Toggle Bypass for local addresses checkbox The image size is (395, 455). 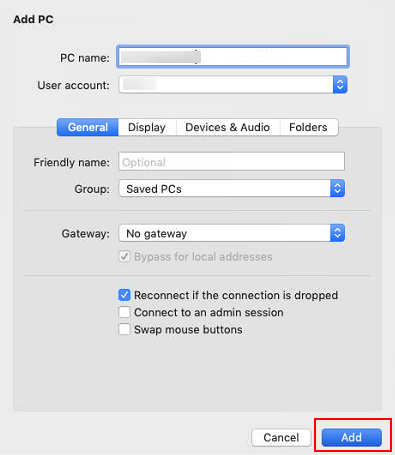click(124, 257)
